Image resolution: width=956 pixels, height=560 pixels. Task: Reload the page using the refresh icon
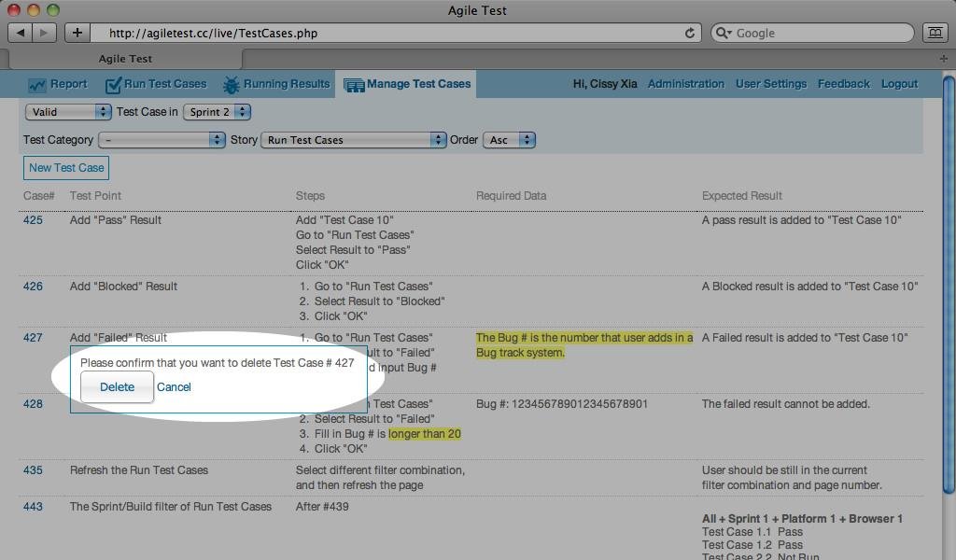(688, 32)
